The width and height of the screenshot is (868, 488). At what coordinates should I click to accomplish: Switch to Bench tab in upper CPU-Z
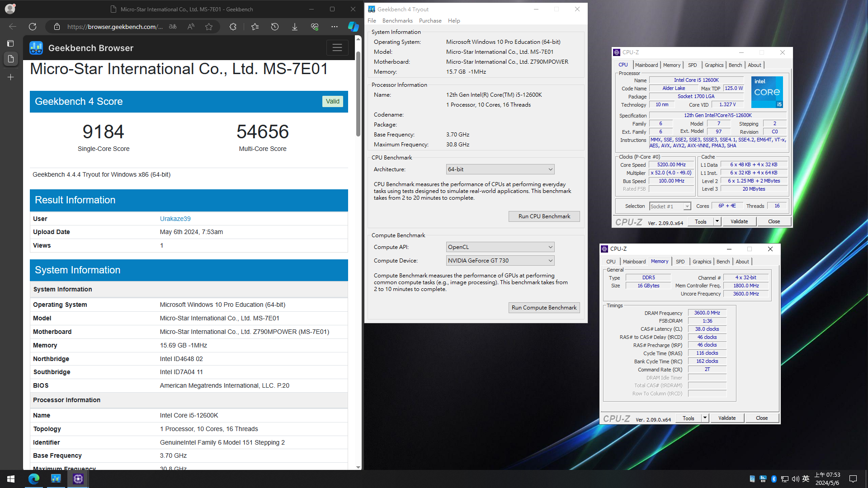(735, 65)
